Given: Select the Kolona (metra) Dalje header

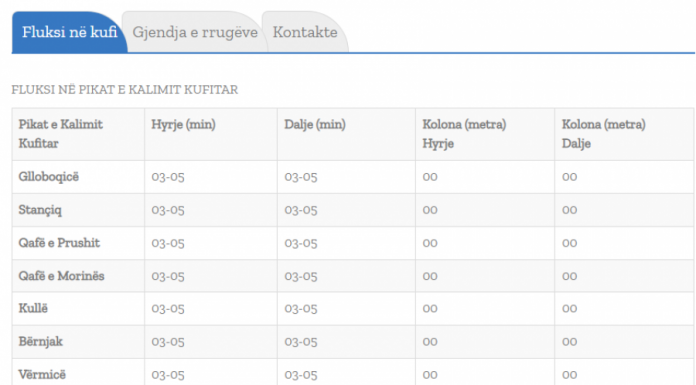Looking at the screenshot, I should point(604,134).
